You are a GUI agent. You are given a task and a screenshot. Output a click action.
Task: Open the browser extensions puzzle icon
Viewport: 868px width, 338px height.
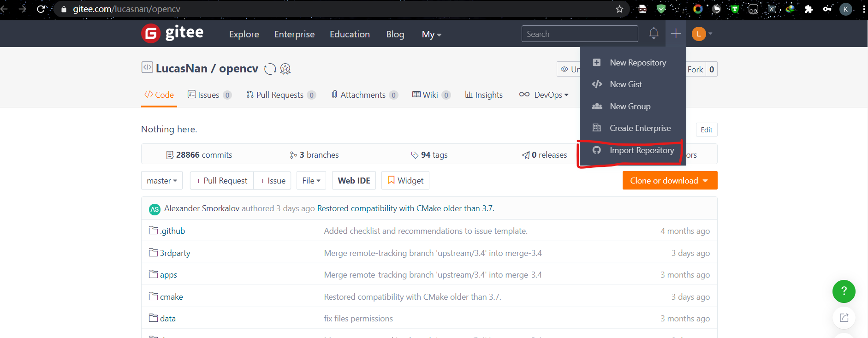click(x=809, y=9)
